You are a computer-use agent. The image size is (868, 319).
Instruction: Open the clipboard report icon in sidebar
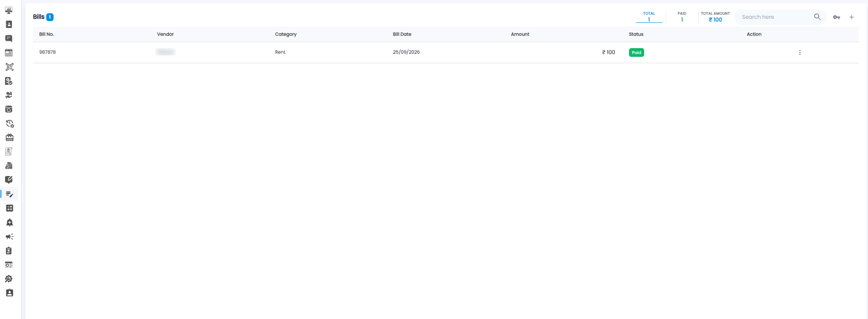coord(9,251)
